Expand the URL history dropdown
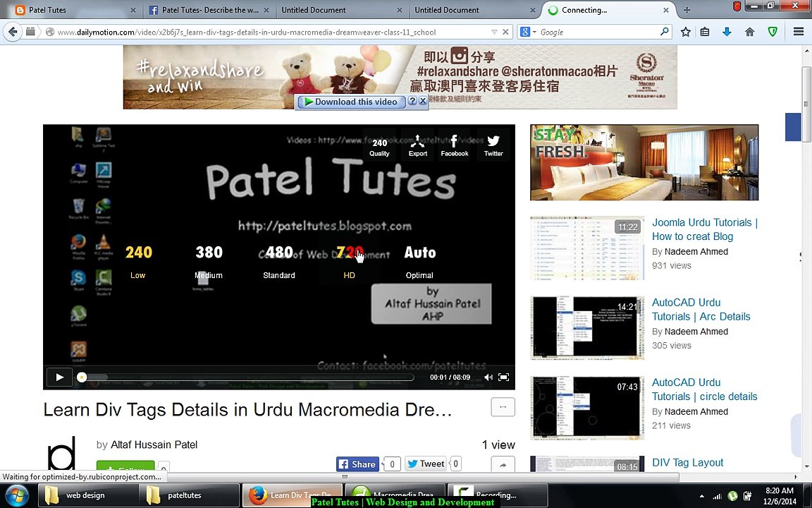 coord(494,32)
